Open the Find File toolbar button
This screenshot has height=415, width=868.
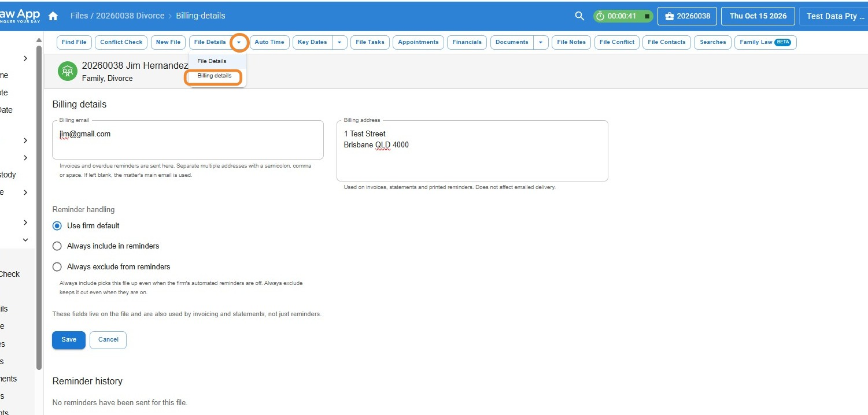tap(74, 42)
